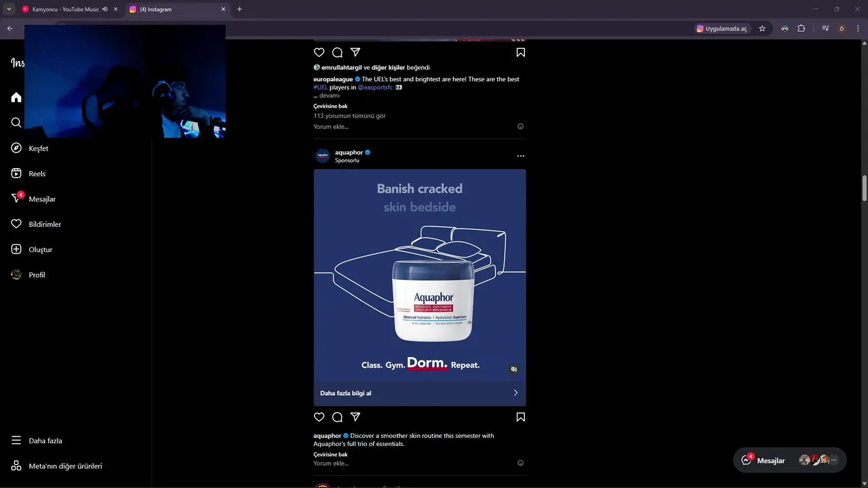Open europaleague username in caption

point(333,79)
